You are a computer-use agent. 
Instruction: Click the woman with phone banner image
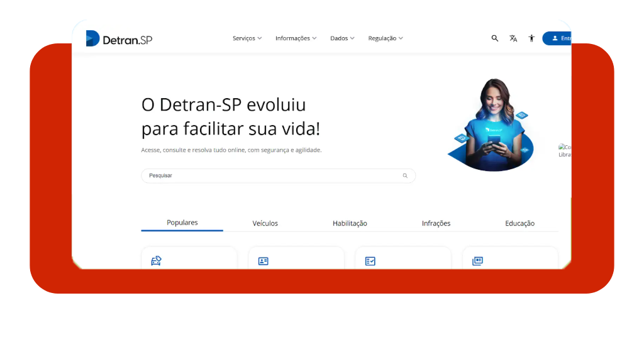491,124
